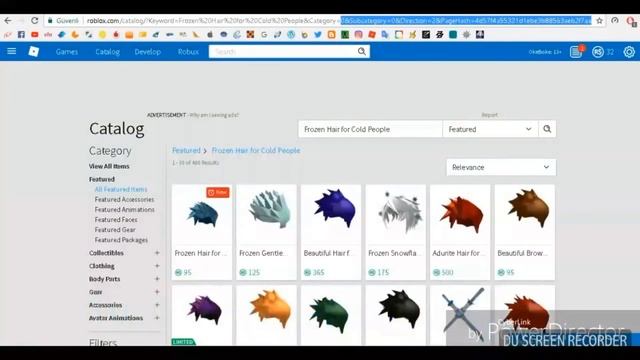Screen dimensions: 640x360
Task: Open the Frozen Snowfla… item
Action: click(396, 232)
